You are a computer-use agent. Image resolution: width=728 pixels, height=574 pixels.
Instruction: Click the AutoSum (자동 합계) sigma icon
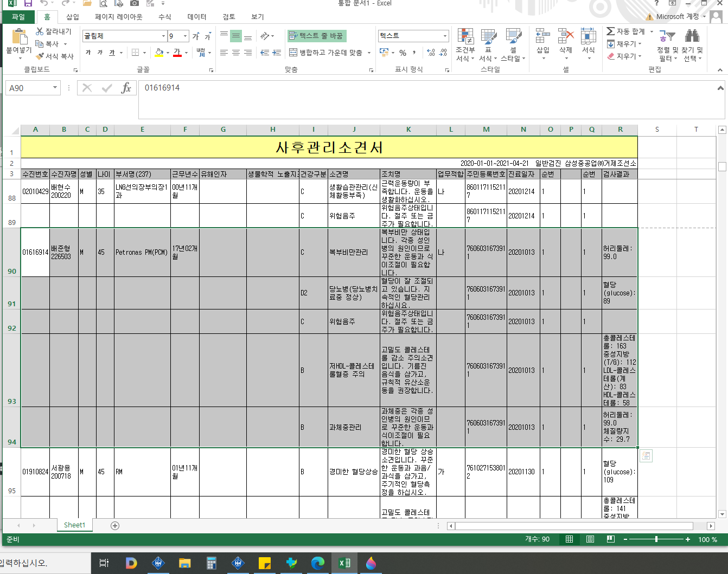[611, 31]
